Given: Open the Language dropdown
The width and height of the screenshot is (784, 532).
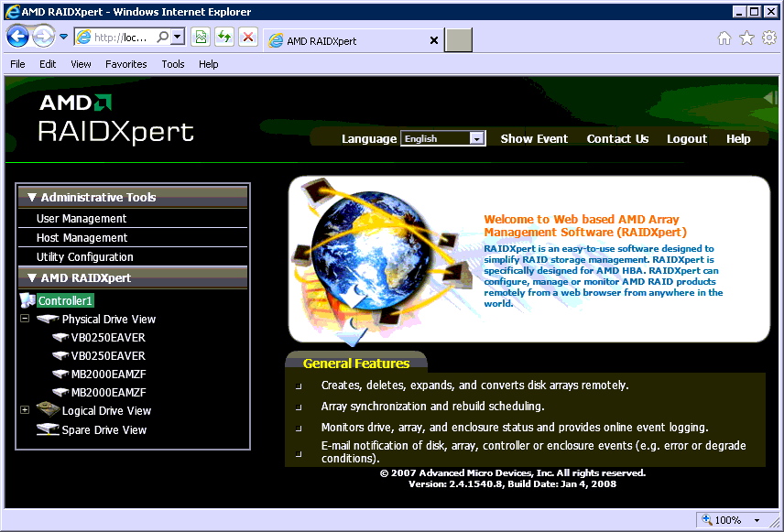Looking at the screenshot, I should click(442, 138).
